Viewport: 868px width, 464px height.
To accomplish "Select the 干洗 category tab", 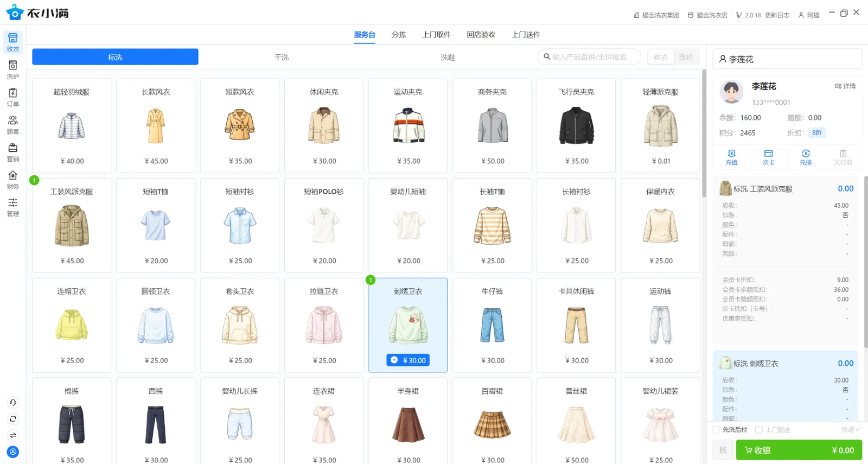I will coord(282,57).
